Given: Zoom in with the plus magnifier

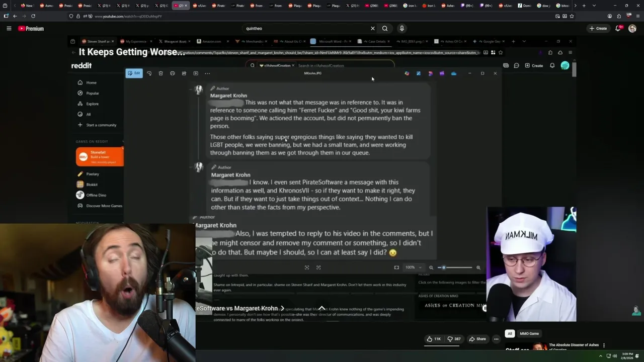Looking at the screenshot, I should 478,267.
